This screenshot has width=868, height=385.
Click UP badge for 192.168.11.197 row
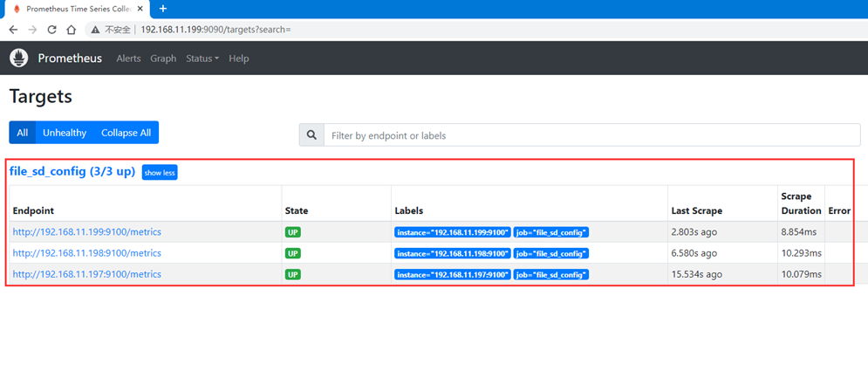[293, 274]
